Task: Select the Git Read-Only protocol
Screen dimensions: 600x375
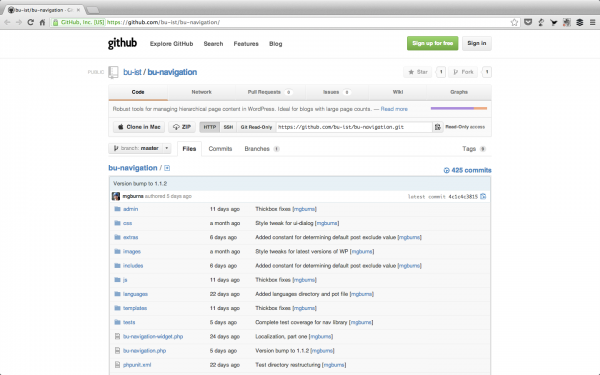Action: point(256,127)
